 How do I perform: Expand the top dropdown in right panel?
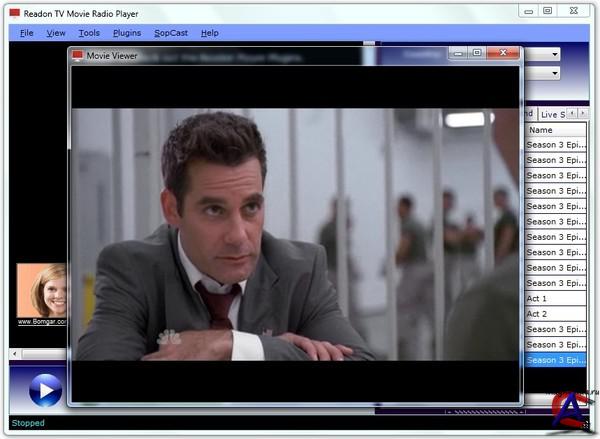(555, 54)
